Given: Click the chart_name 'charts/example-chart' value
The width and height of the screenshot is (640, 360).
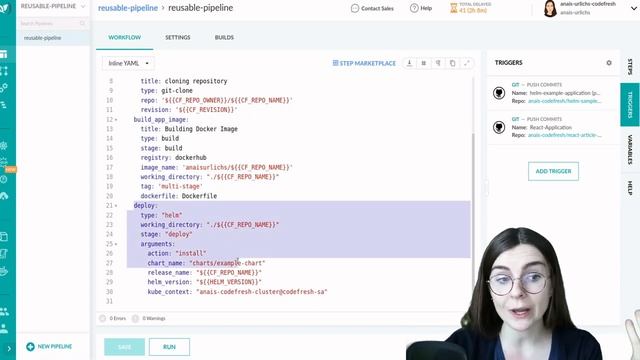Looking at the screenshot, I should [228, 263].
